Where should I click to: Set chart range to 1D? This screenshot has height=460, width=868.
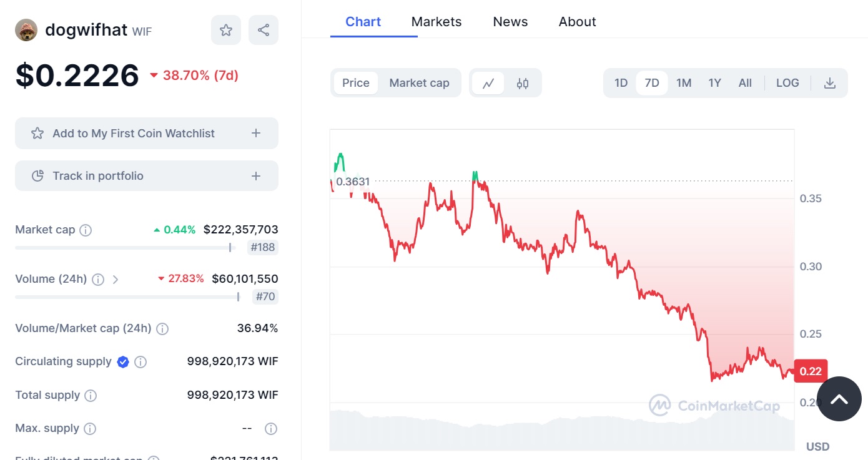(621, 83)
